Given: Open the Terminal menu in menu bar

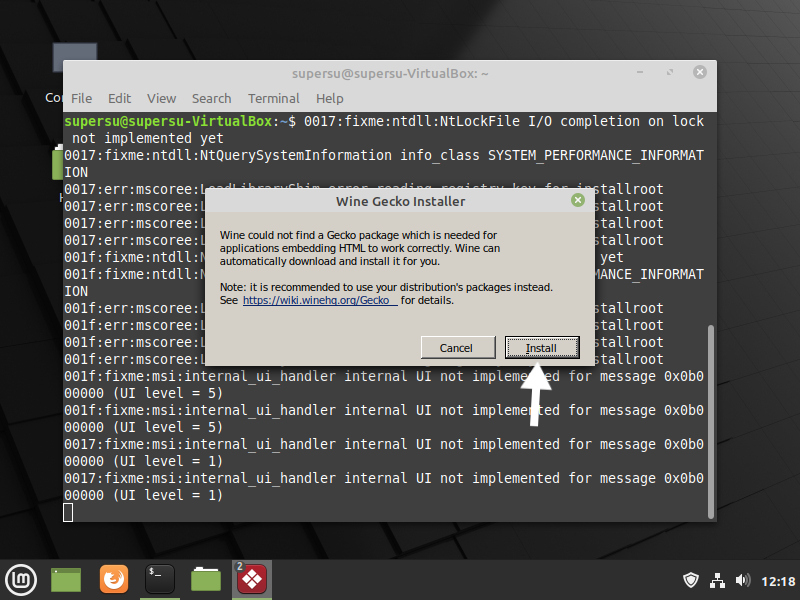Looking at the screenshot, I should tap(274, 98).
